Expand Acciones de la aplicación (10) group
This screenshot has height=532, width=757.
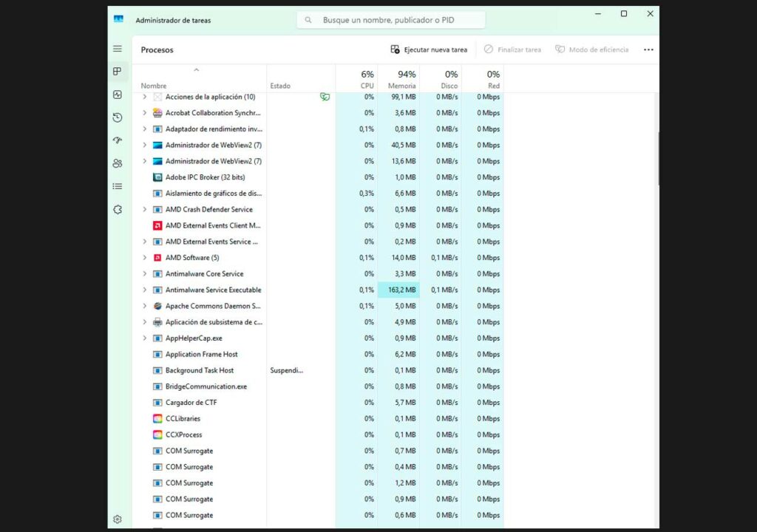click(144, 97)
